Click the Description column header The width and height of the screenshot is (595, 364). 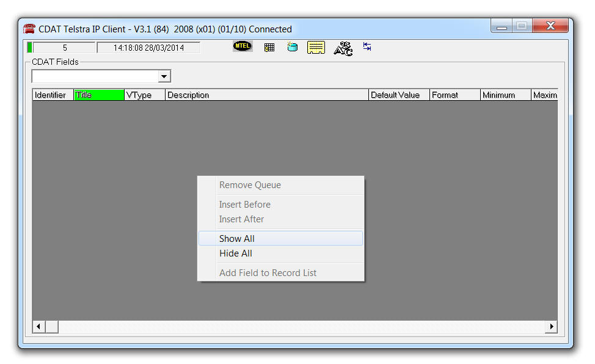[x=266, y=95]
